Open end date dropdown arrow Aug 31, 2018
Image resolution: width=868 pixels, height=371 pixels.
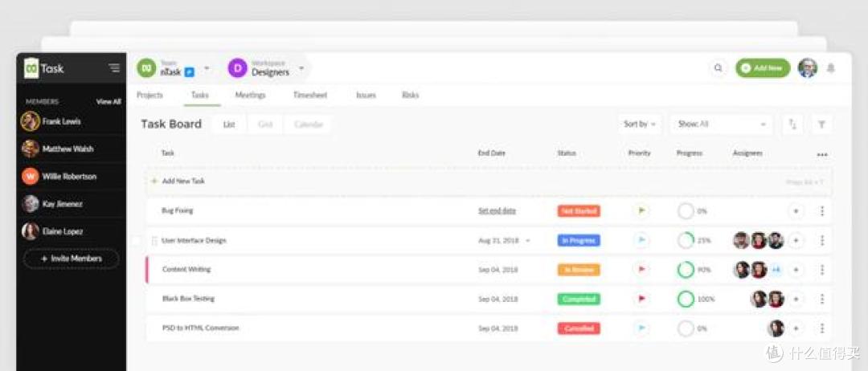click(527, 241)
